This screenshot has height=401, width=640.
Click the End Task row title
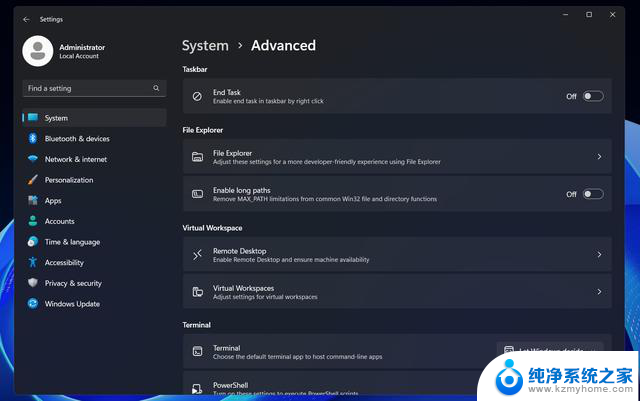(227, 92)
